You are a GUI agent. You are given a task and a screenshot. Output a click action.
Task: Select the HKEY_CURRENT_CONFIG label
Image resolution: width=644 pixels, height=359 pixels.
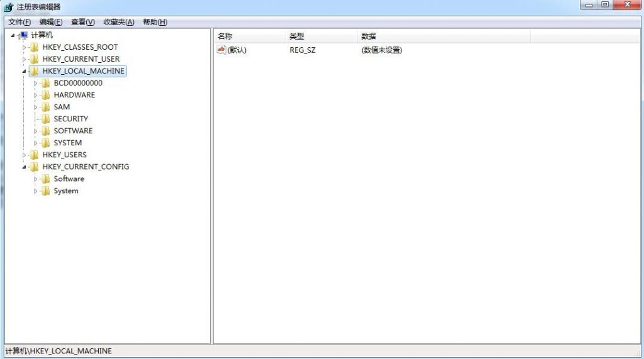(86, 167)
